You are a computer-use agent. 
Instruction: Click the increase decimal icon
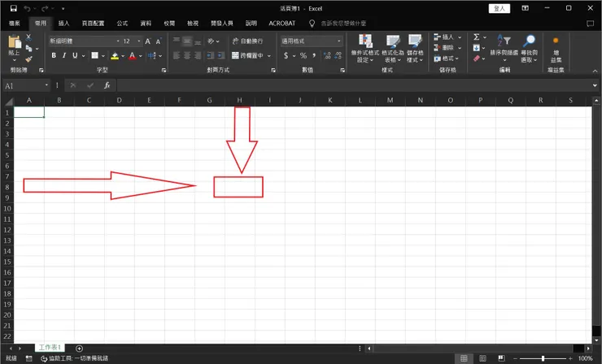327,55
